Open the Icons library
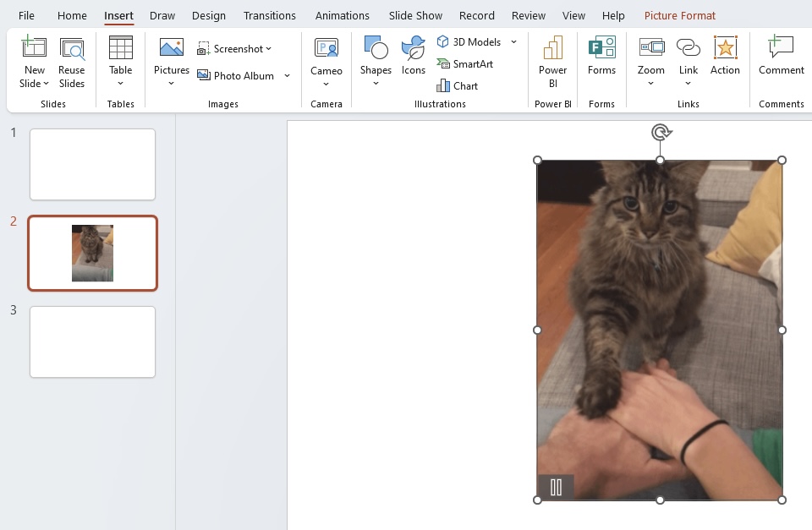Image resolution: width=812 pixels, height=530 pixels. pos(414,56)
